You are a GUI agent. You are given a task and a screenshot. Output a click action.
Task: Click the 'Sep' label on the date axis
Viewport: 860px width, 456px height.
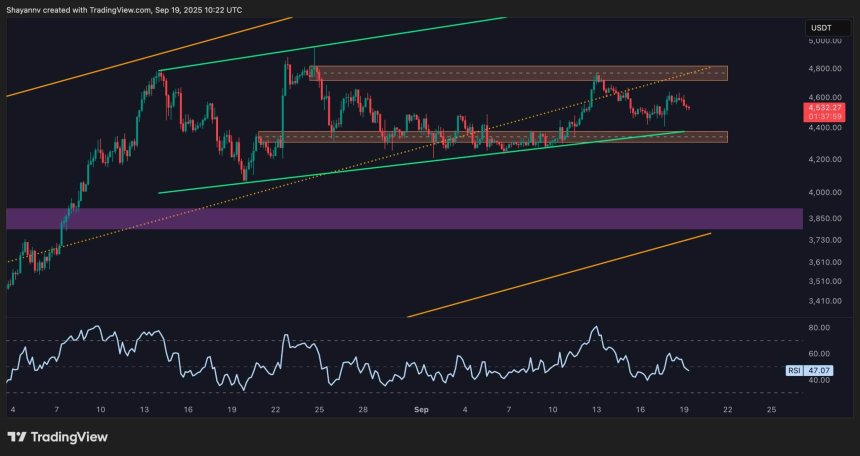pyautogui.click(x=422, y=410)
